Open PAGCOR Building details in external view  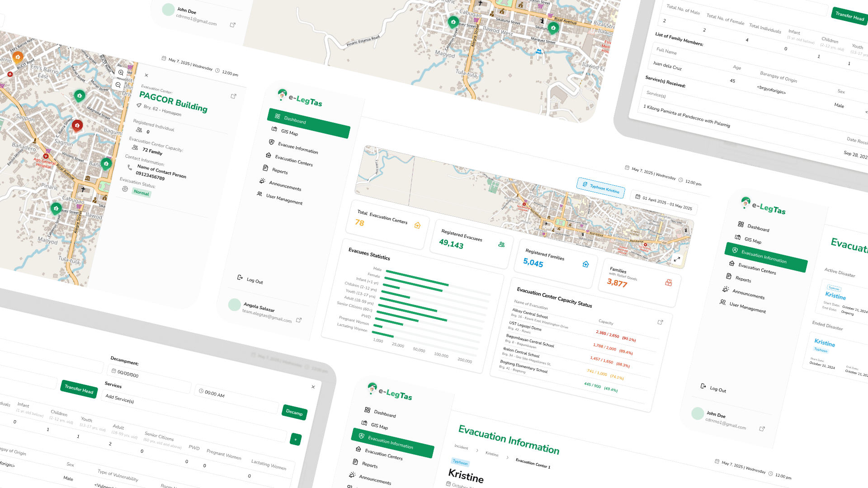tap(233, 96)
